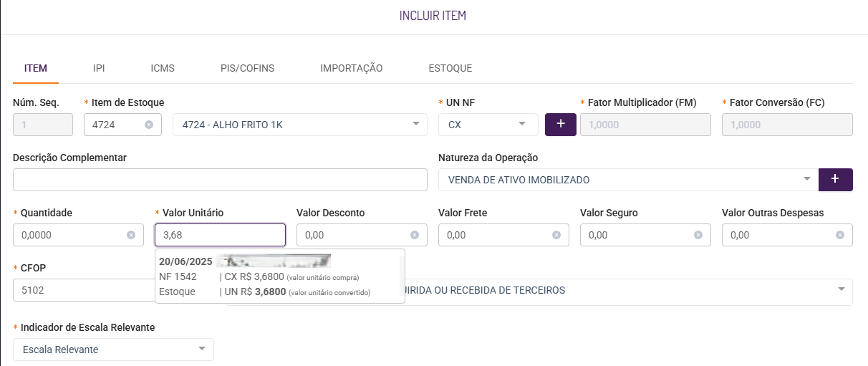Open the ICMS tab

coord(163,69)
